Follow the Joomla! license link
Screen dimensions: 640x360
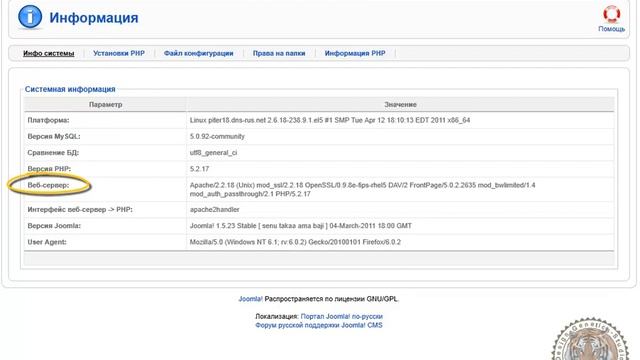(250, 299)
